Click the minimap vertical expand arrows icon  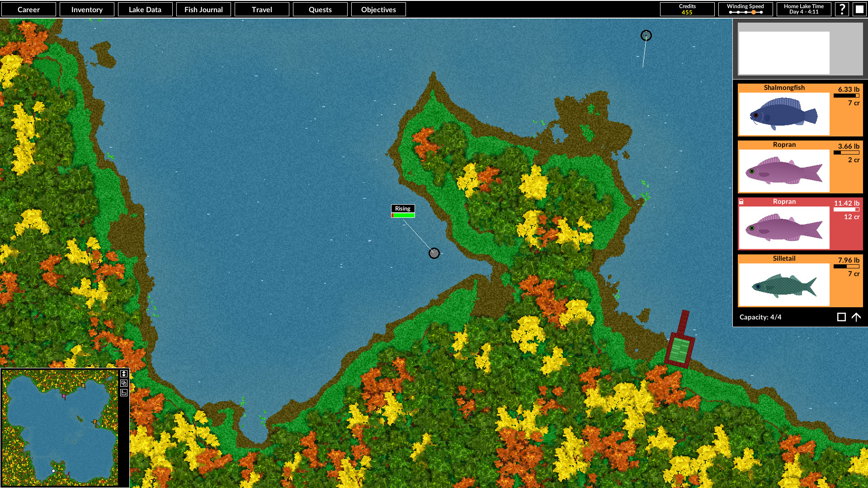click(x=124, y=374)
